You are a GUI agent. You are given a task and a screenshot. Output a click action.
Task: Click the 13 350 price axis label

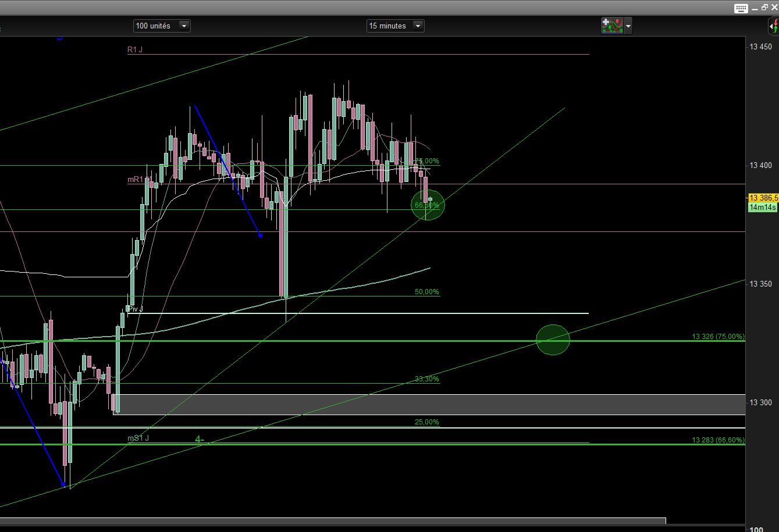coord(760,284)
